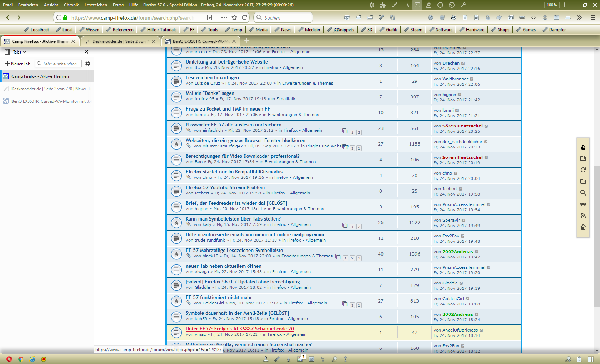Open the Lesezeichen menu
600x364 pixels.
(96, 5)
